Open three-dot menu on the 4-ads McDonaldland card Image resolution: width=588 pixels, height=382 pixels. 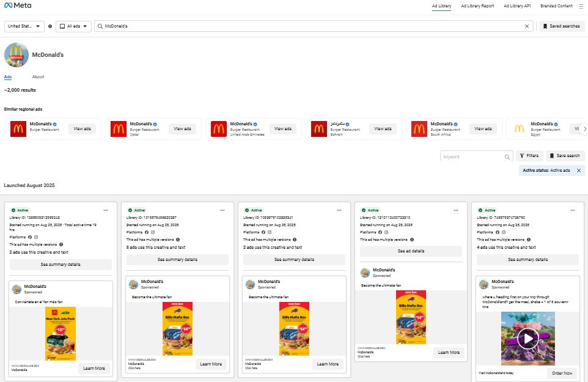pyautogui.click(x=573, y=210)
